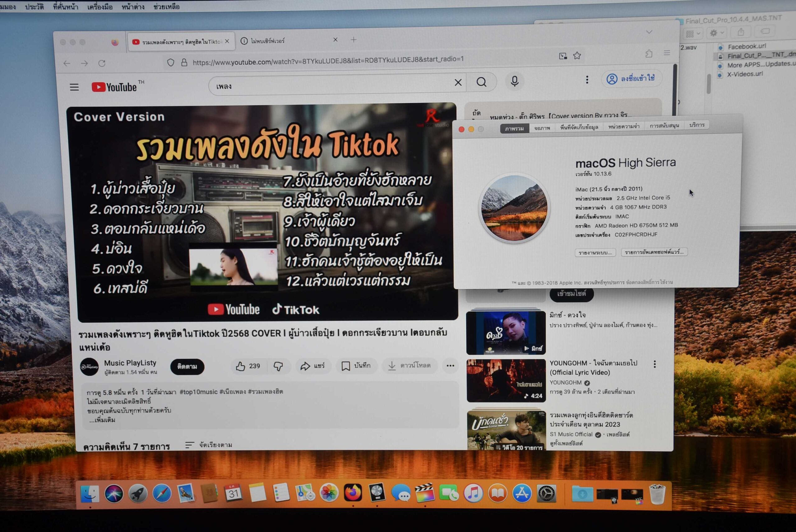Click the รายงานระบบ... button

coord(595,253)
